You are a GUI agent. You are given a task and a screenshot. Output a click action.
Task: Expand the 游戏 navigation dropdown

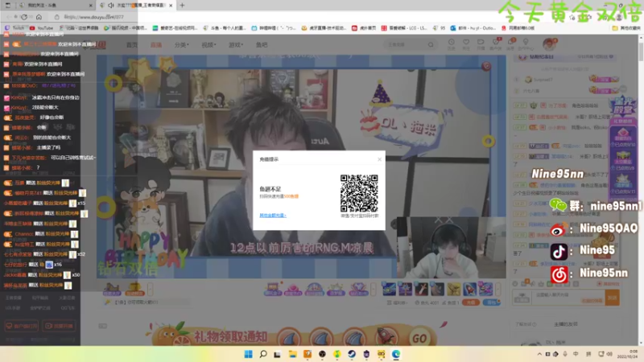[x=236, y=45]
